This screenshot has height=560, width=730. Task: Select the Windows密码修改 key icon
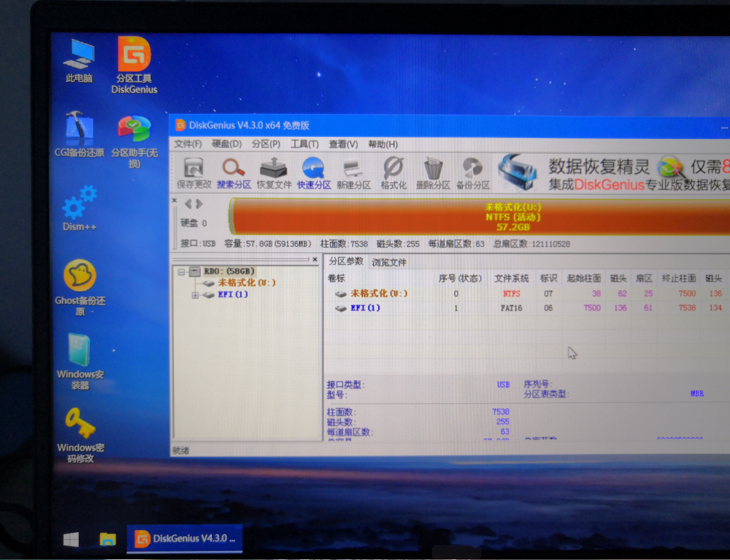pyautogui.click(x=80, y=436)
